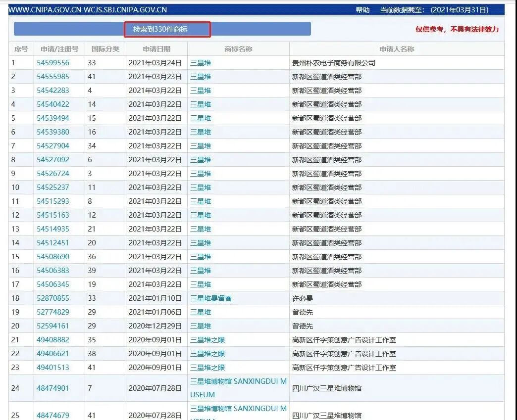The width and height of the screenshot is (517, 420).
Task: Open registration number 54515293
Action: 53,201
